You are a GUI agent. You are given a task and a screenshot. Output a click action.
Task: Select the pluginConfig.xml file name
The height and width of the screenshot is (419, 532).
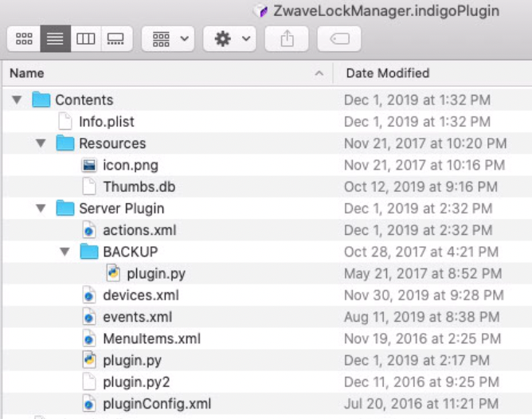coord(157,405)
